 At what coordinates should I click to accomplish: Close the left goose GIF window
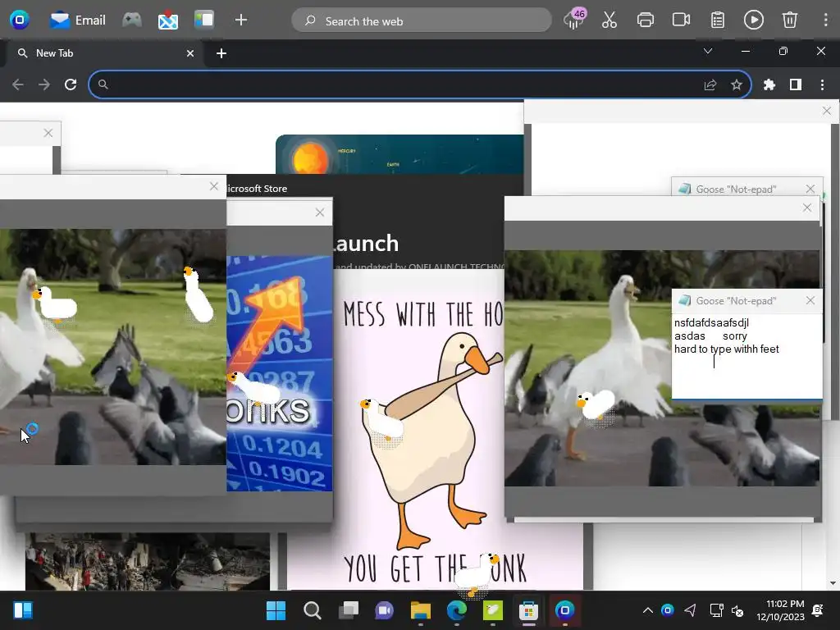point(214,186)
